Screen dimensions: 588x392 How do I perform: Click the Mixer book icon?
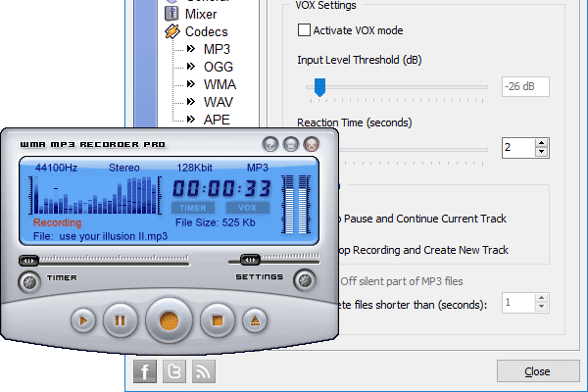pyautogui.click(x=171, y=14)
